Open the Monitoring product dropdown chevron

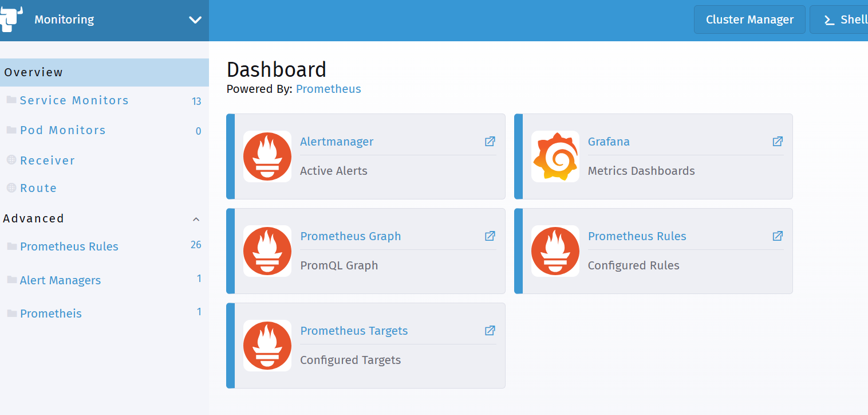click(x=195, y=20)
